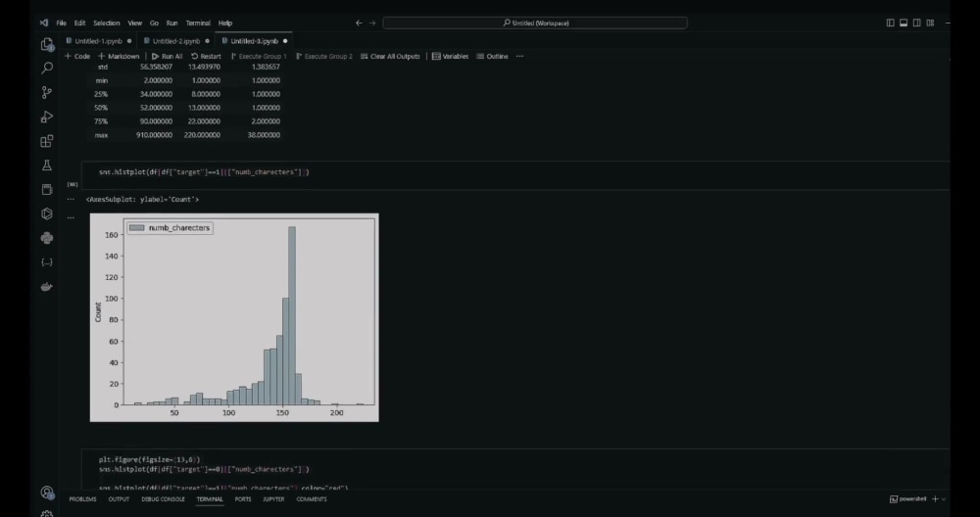Click the VS Code logo icon
Screen dimensions: 980x517
[44, 23]
